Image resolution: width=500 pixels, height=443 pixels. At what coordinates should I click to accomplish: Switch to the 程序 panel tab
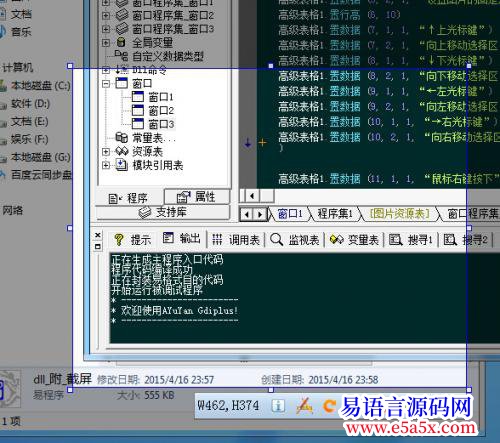tap(129, 198)
